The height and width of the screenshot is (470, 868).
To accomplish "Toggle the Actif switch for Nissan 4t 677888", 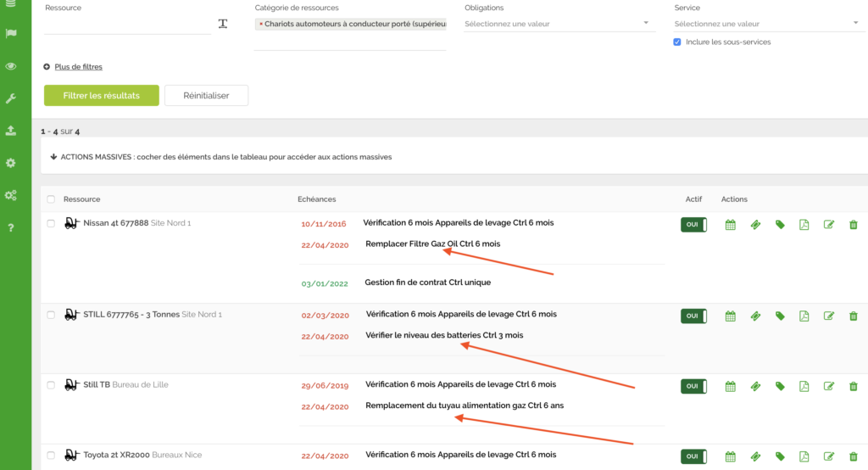I will point(693,225).
